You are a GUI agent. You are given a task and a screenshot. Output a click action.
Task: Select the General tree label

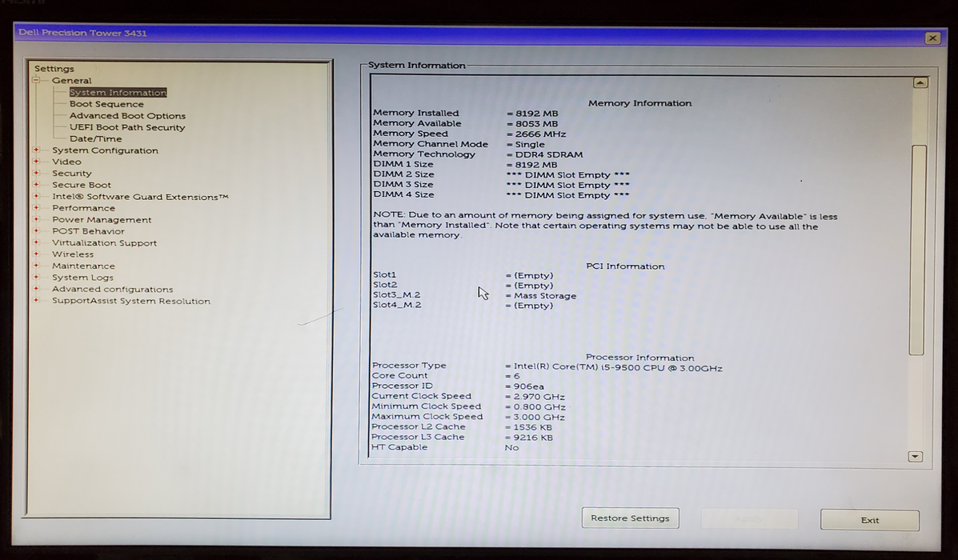[71, 80]
